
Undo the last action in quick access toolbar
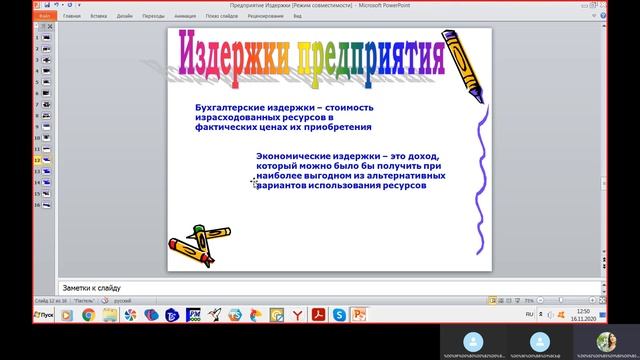click(x=56, y=5)
